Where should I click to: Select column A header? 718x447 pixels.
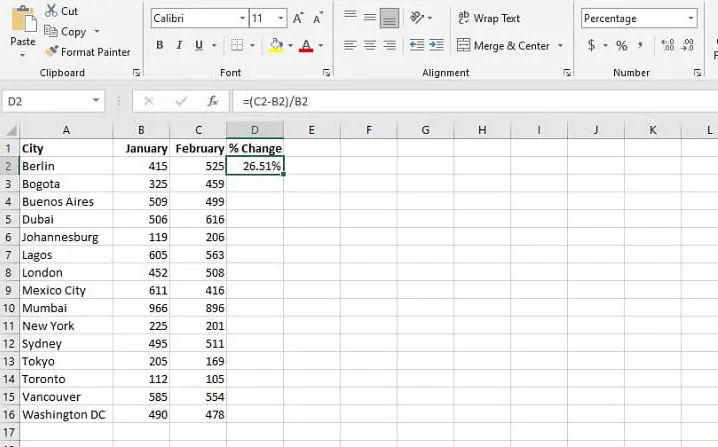click(x=66, y=130)
